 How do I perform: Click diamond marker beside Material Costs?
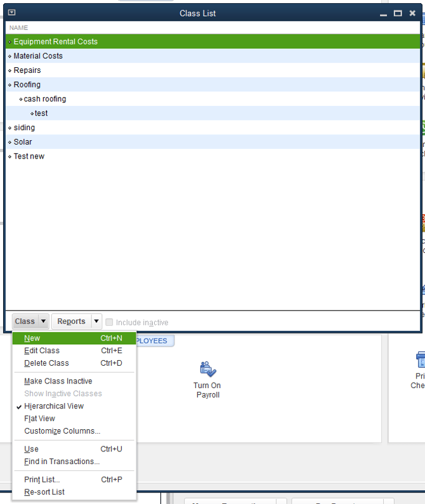10,56
